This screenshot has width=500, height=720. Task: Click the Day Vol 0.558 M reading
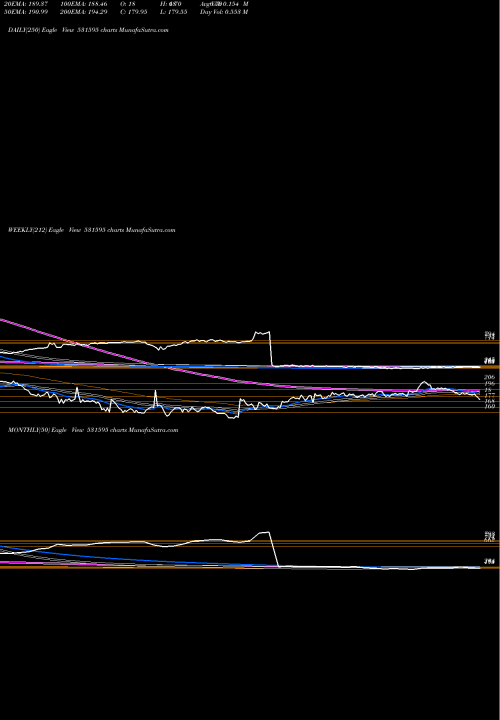pos(224,12)
